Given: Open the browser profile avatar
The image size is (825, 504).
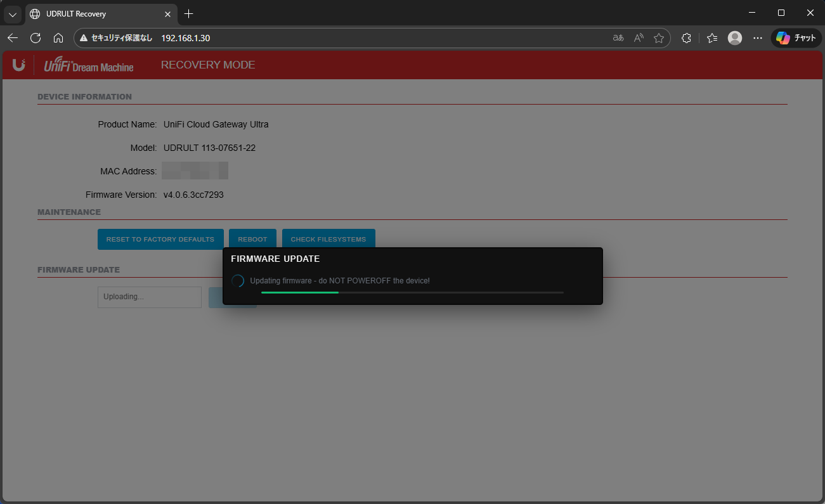Looking at the screenshot, I should [735, 38].
